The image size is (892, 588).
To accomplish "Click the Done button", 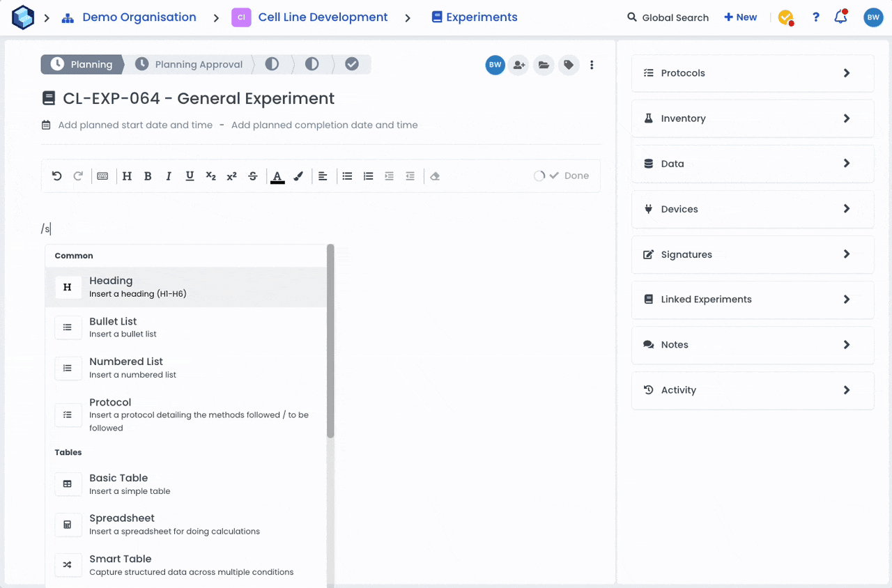I will [x=569, y=176].
